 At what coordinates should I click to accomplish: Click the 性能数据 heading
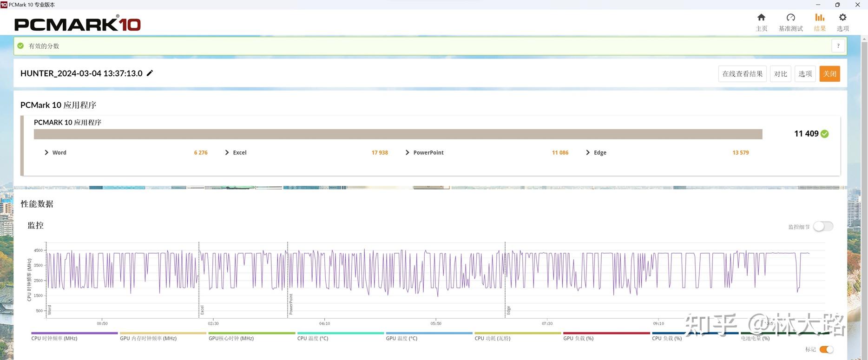(37, 204)
